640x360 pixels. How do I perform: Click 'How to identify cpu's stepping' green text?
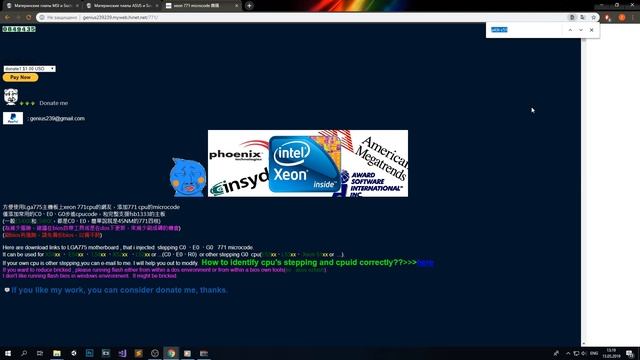[309, 262]
